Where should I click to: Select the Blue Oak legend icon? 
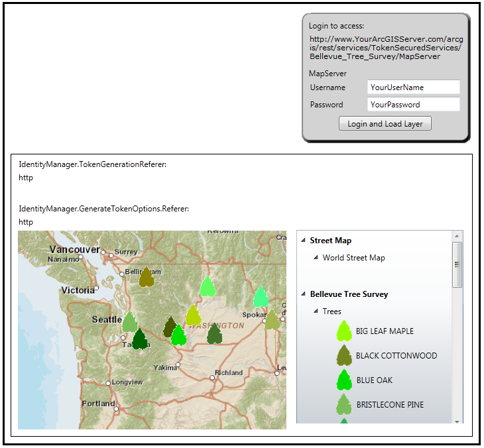coord(344,380)
